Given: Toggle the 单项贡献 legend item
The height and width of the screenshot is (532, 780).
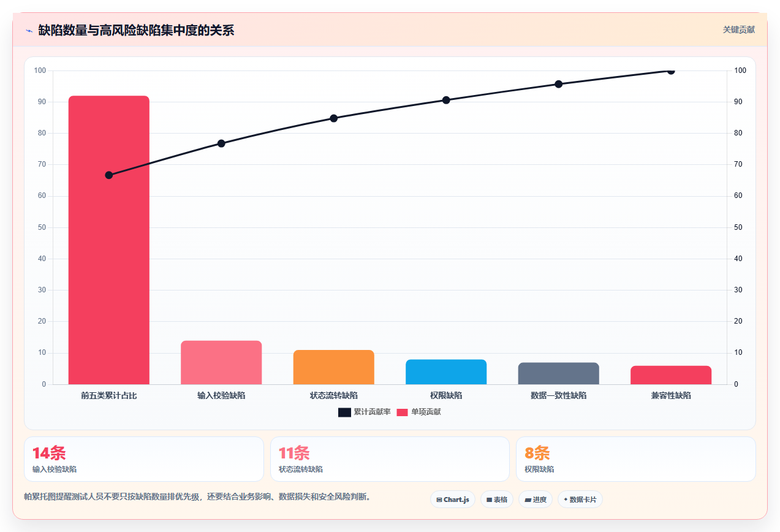Looking at the screenshot, I should click(418, 412).
